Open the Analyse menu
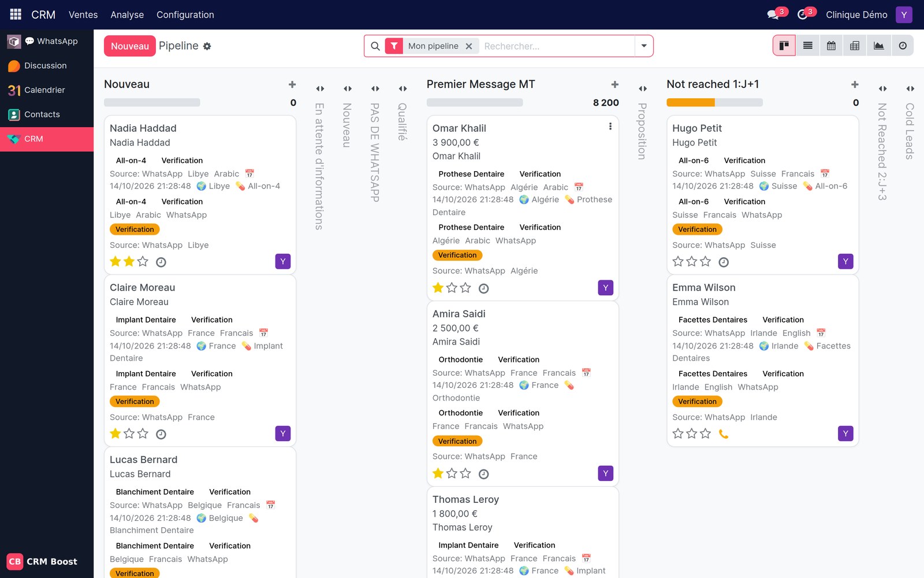Image resolution: width=924 pixels, height=578 pixels. pos(127,14)
